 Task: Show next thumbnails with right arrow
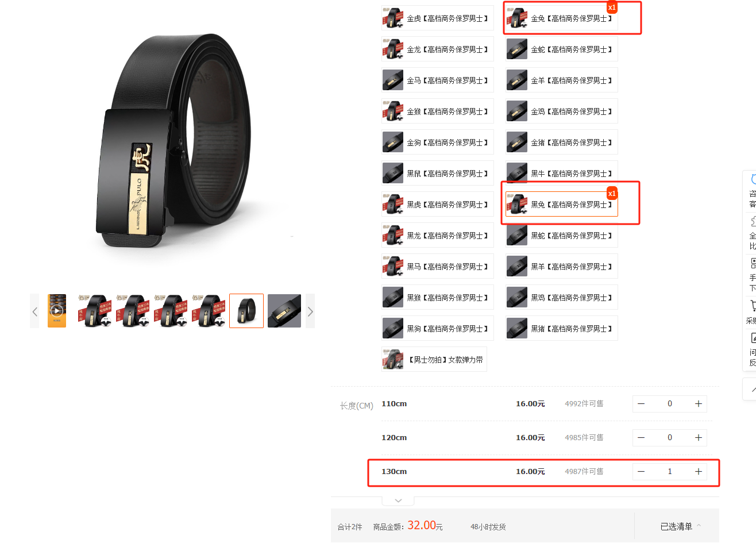pos(310,311)
